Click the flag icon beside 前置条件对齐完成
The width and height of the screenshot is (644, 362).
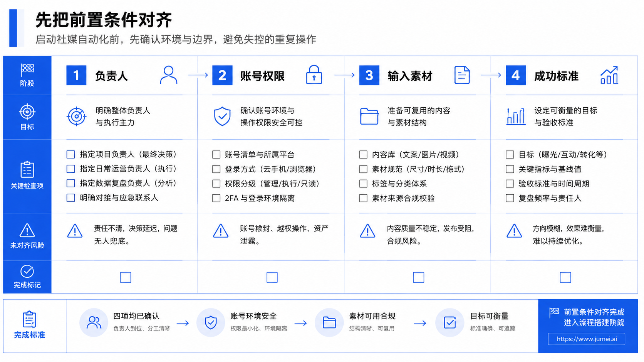(x=554, y=312)
